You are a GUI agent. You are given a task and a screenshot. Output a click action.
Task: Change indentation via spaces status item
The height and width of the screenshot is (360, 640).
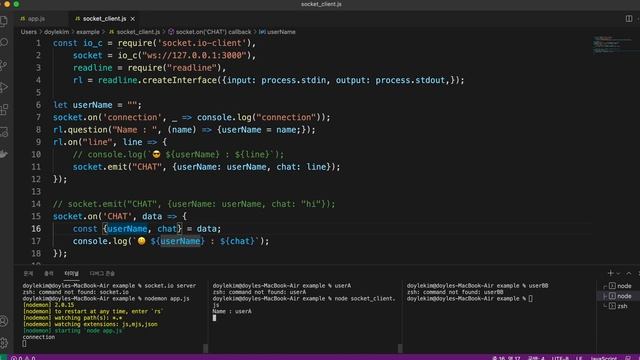click(536, 358)
